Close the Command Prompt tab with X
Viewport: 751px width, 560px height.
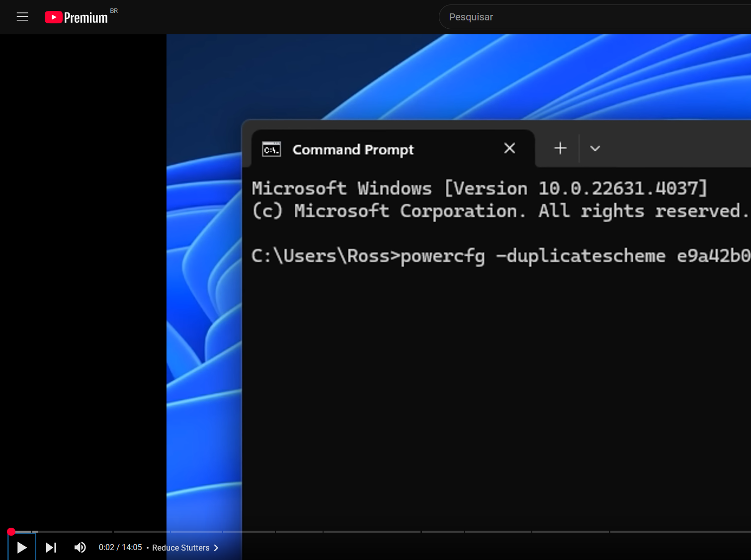(509, 148)
